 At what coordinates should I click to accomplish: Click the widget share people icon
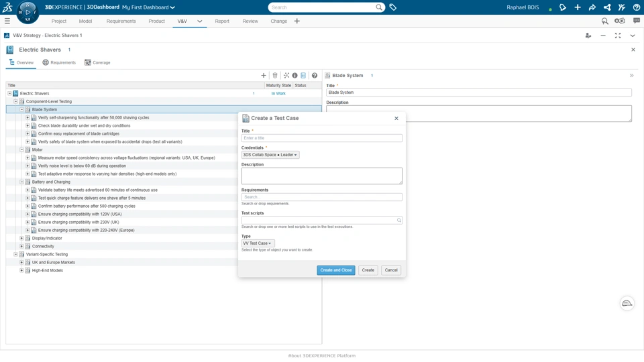pos(588,36)
